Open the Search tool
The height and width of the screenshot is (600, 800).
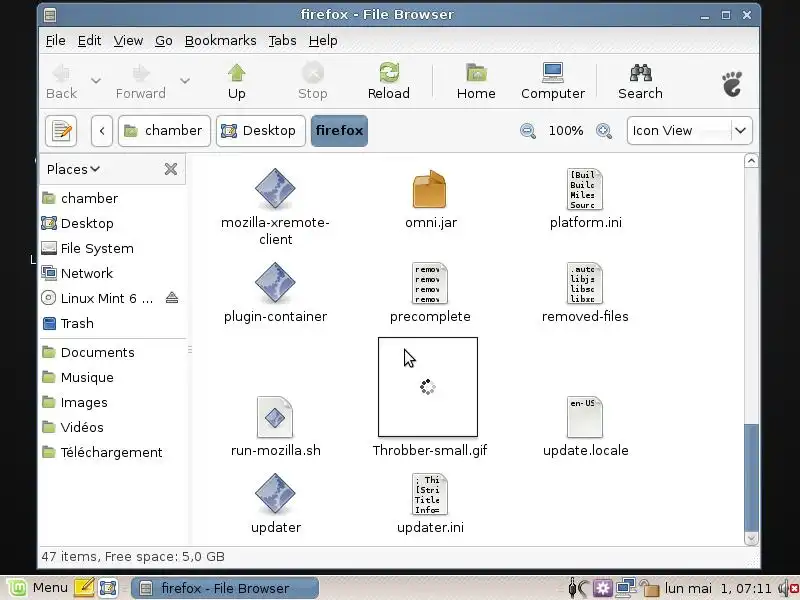coord(640,81)
